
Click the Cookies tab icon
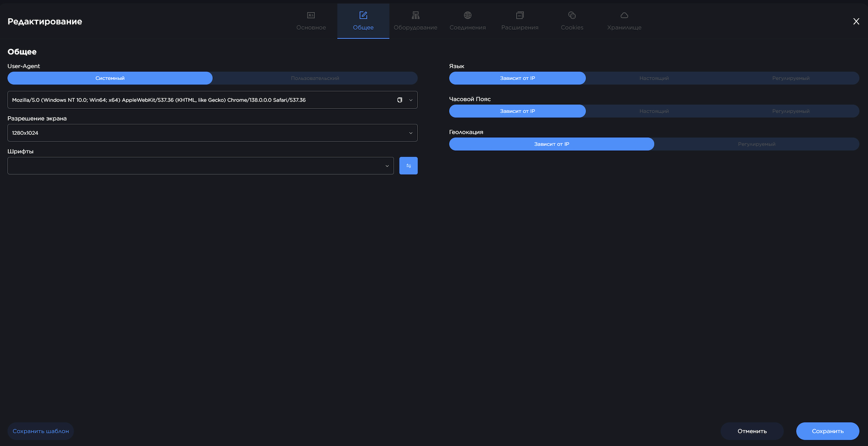(x=572, y=15)
